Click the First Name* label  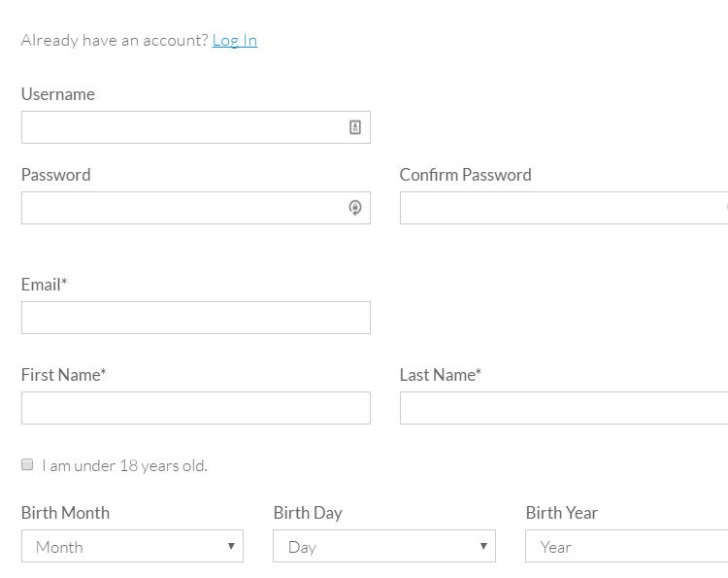(64, 375)
